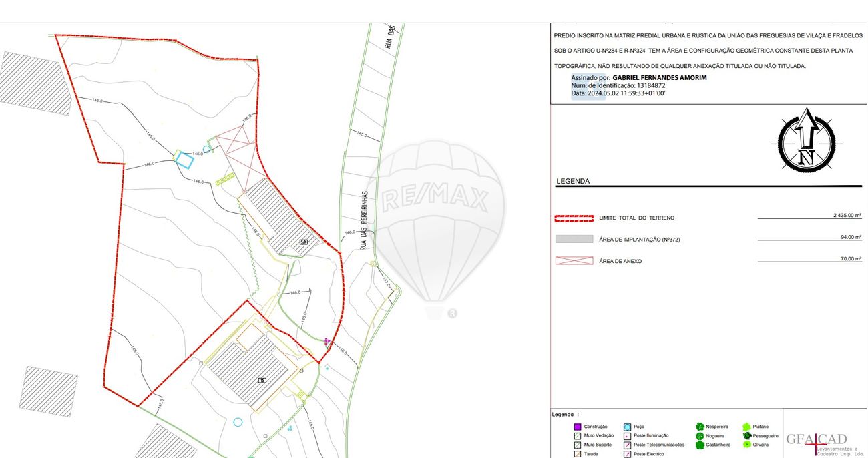Click the '2 435.00 m²' area value
868x458 pixels.
coord(847,215)
